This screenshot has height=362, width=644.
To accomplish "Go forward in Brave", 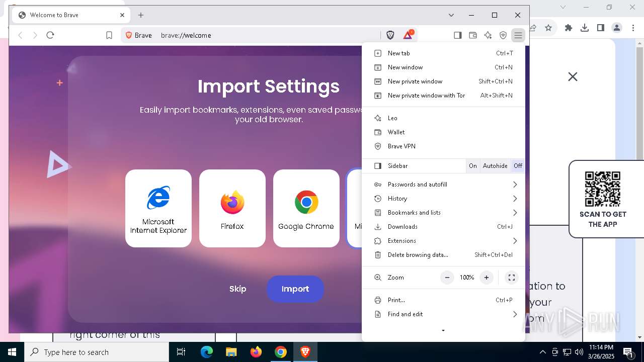I will pyautogui.click(x=35, y=35).
